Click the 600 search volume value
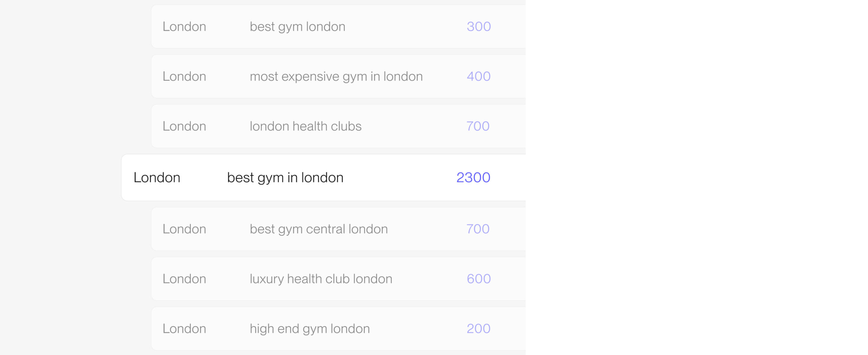The width and height of the screenshot is (868, 355). point(479,279)
